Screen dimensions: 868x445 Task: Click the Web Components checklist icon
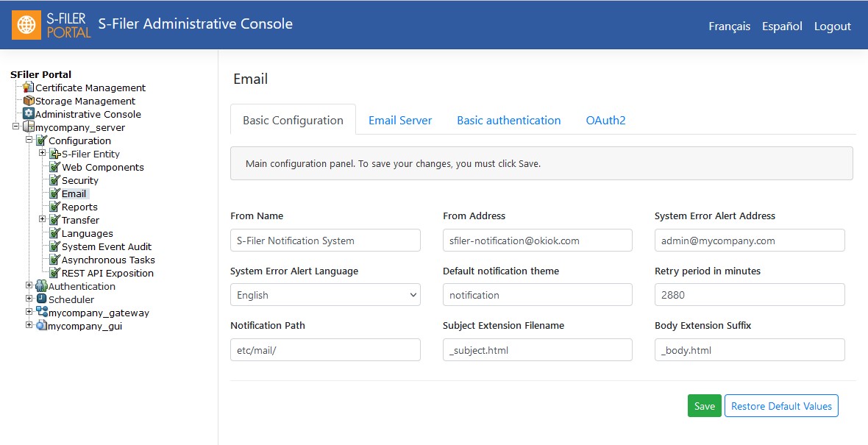[x=55, y=167]
